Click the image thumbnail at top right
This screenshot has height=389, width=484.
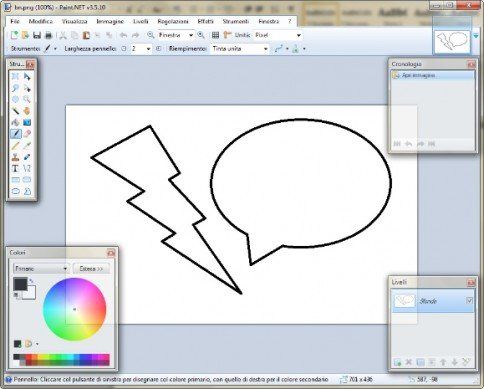click(452, 42)
